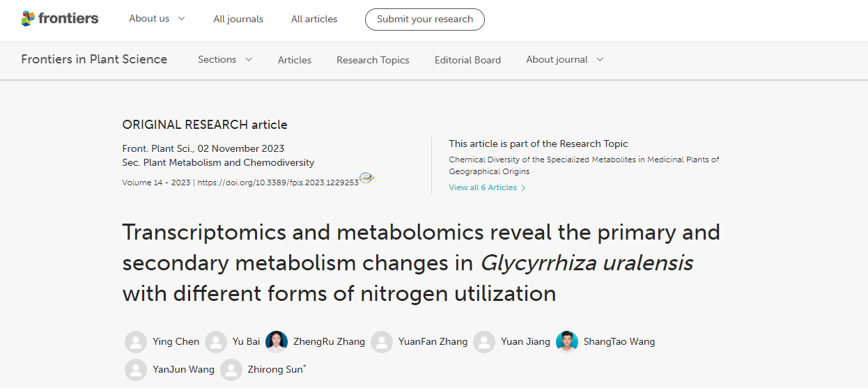The width and height of the screenshot is (868, 388).
Task: Expand the About us dropdown
Action: (157, 19)
